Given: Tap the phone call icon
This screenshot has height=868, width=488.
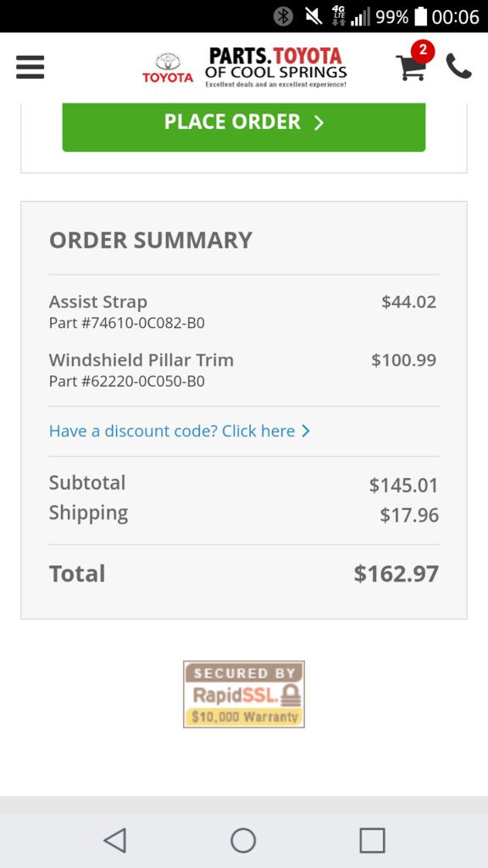Looking at the screenshot, I should pyautogui.click(x=458, y=66).
